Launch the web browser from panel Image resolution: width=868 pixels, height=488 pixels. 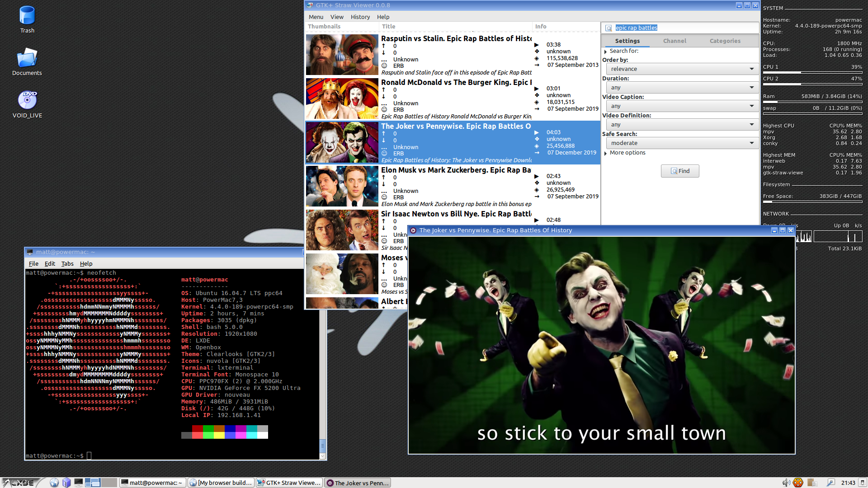(x=54, y=483)
